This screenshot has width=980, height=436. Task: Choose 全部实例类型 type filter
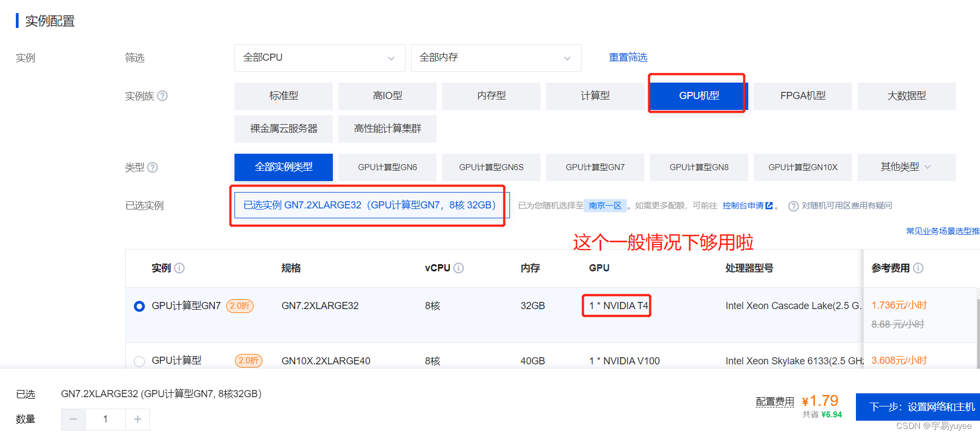coord(284,167)
